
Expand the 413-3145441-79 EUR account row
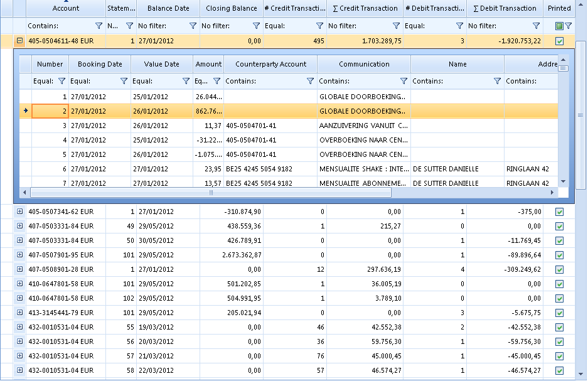(19, 313)
